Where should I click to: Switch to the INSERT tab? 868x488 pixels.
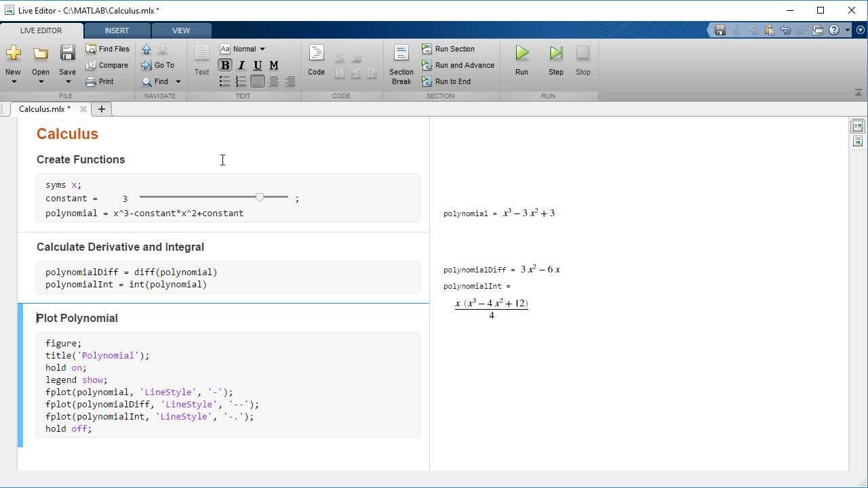117,30
